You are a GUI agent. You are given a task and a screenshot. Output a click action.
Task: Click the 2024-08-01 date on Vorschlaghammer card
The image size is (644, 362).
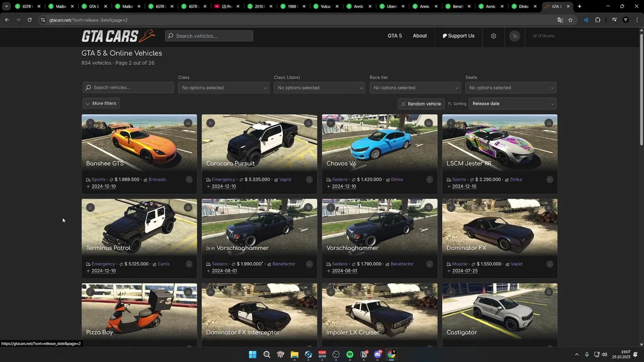[x=344, y=271]
